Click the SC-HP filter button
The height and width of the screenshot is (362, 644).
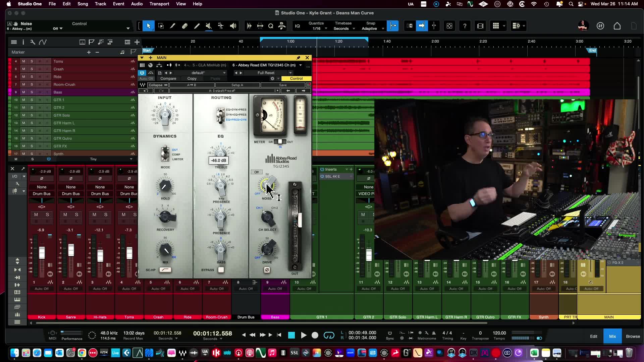click(165, 270)
